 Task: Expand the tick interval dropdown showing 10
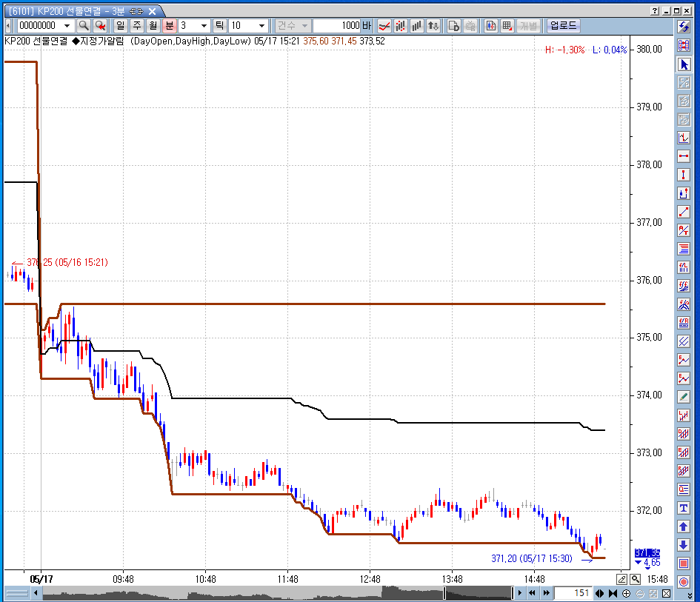261,26
